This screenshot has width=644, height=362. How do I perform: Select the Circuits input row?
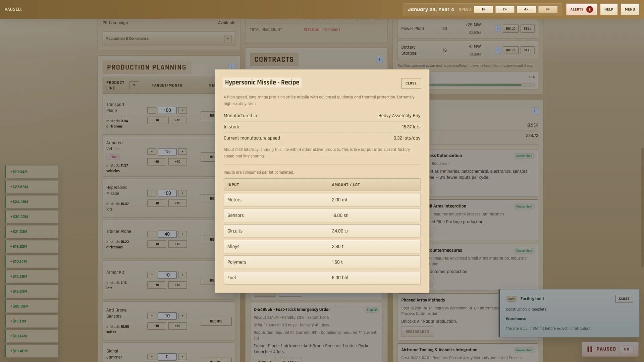click(x=322, y=231)
